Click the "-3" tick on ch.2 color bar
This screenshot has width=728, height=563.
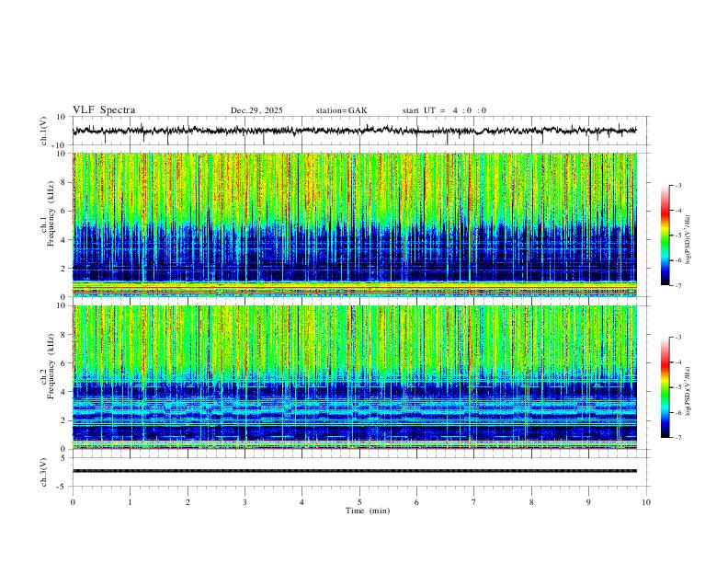click(677, 338)
